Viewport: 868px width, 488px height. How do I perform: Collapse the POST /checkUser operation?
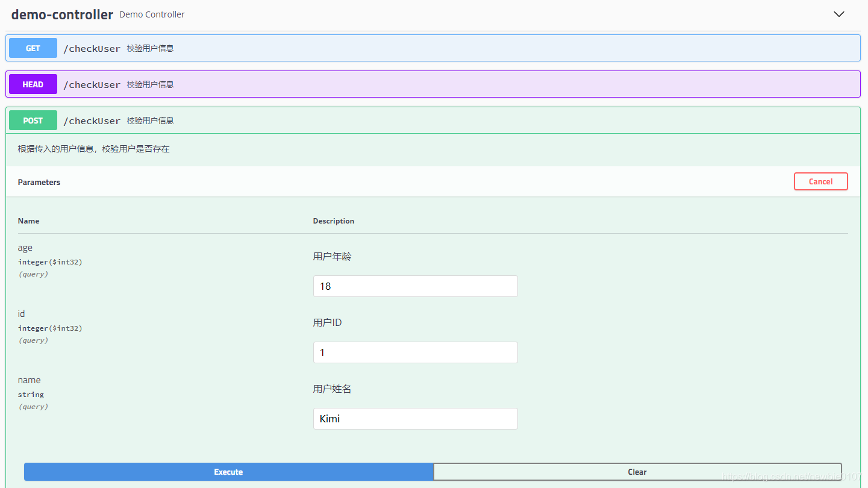pyautogui.click(x=432, y=120)
